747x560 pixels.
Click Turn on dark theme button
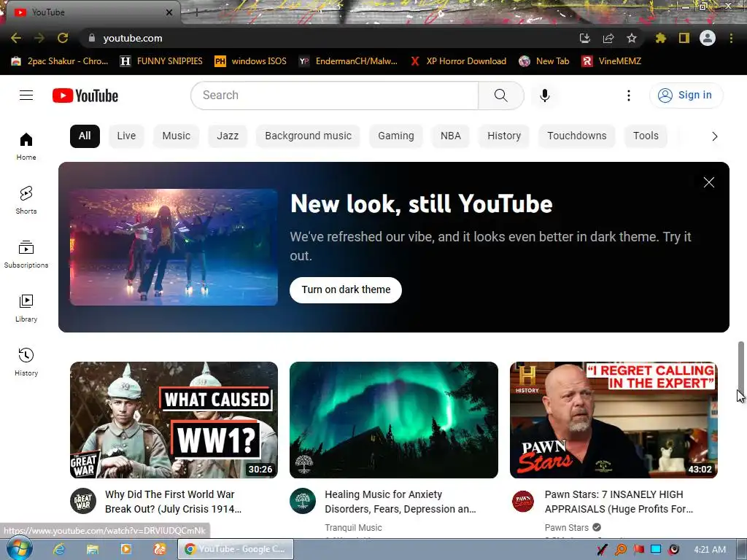click(346, 290)
